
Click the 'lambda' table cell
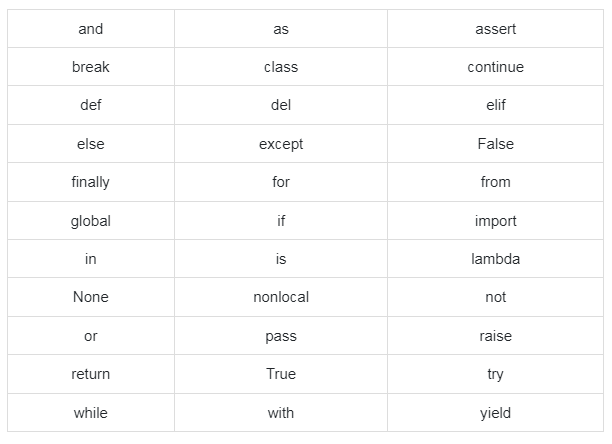[495, 259]
